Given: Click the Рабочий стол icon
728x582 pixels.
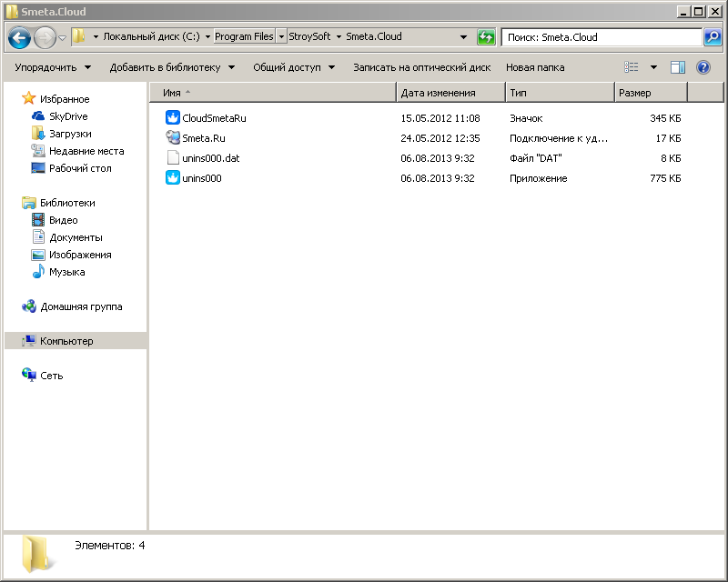Looking at the screenshot, I should tap(38, 167).
